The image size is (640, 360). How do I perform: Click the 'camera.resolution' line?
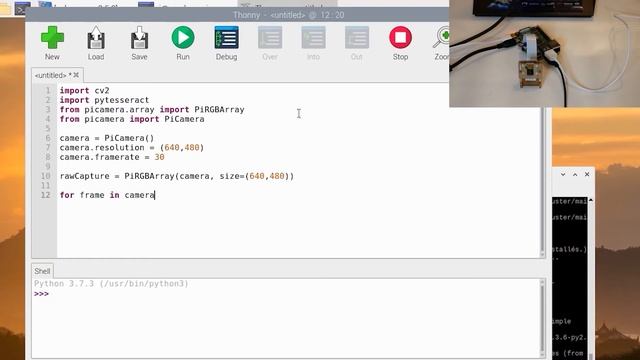click(x=131, y=147)
